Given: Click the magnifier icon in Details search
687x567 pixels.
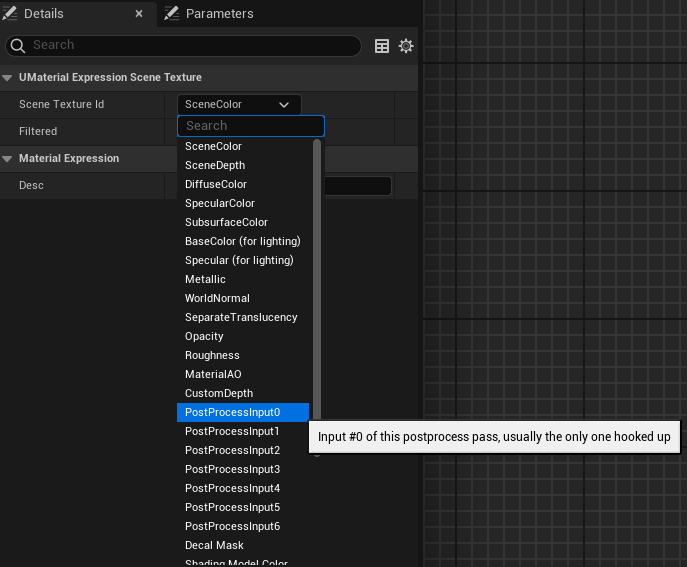Looking at the screenshot, I should tap(17, 45).
